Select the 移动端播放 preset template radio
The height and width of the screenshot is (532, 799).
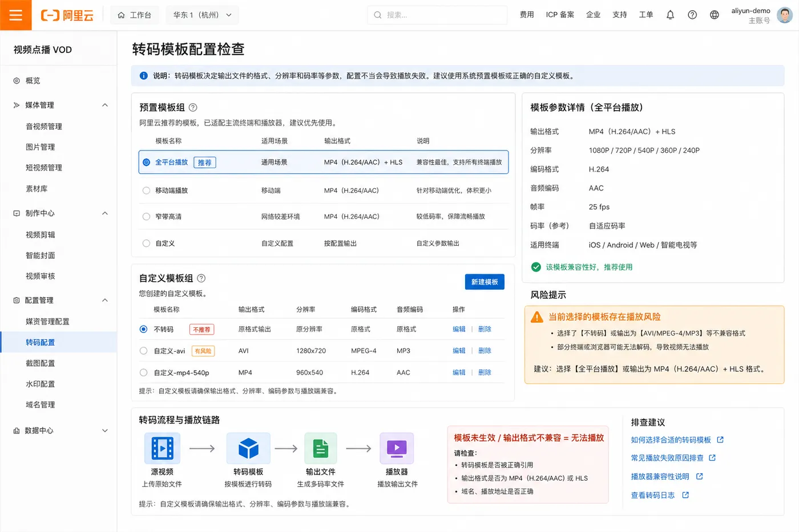coord(146,190)
